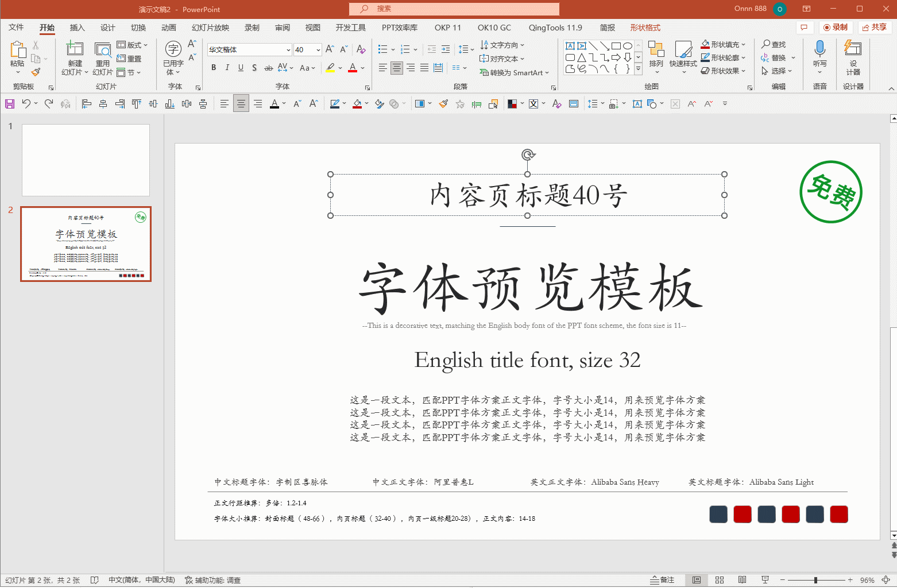Screen dimensions: 897x588
Task: Click the 共享 share button
Action: point(875,27)
